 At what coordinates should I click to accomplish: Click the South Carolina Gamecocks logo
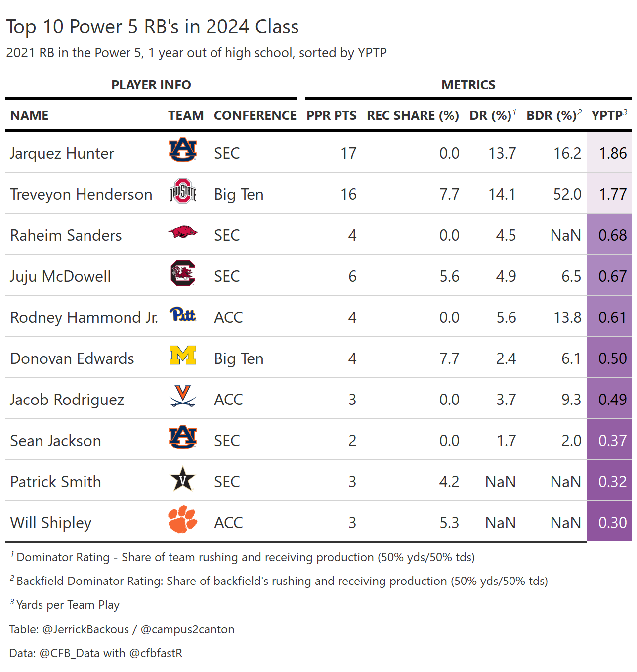click(x=183, y=273)
